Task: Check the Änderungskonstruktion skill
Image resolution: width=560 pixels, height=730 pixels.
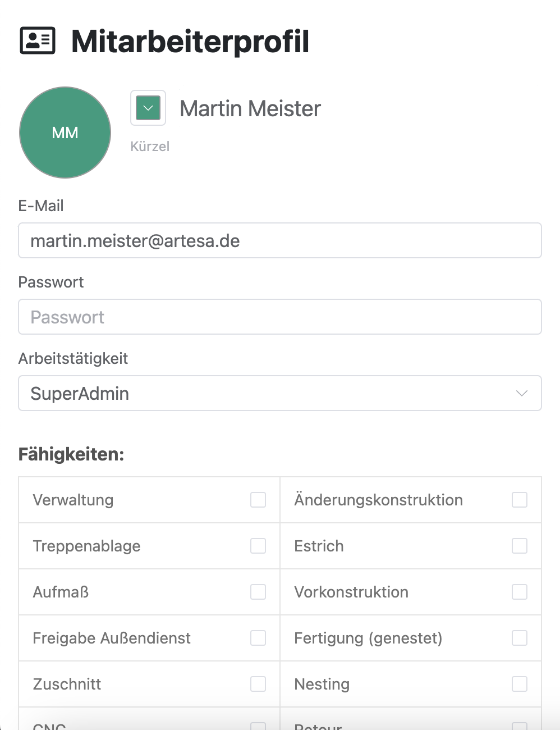Action: click(520, 499)
